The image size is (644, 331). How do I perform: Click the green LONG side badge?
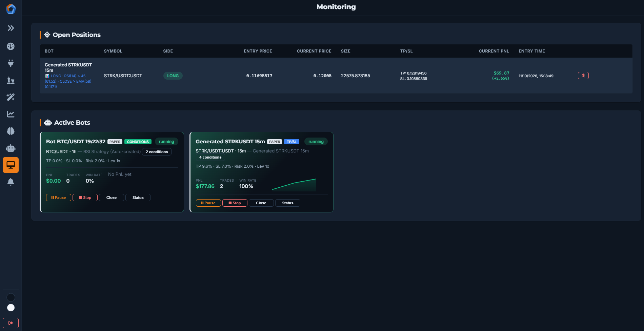pyautogui.click(x=173, y=76)
